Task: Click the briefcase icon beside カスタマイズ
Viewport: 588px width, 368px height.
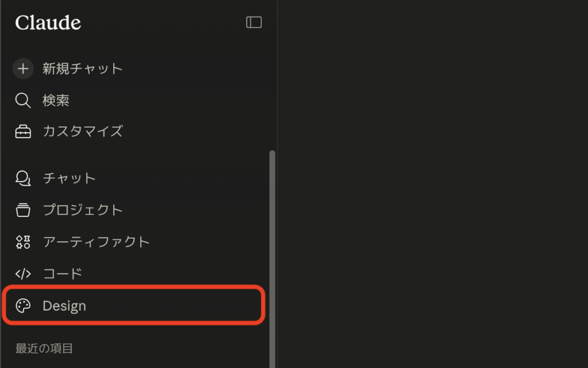Action: click(x=23, y=131)
